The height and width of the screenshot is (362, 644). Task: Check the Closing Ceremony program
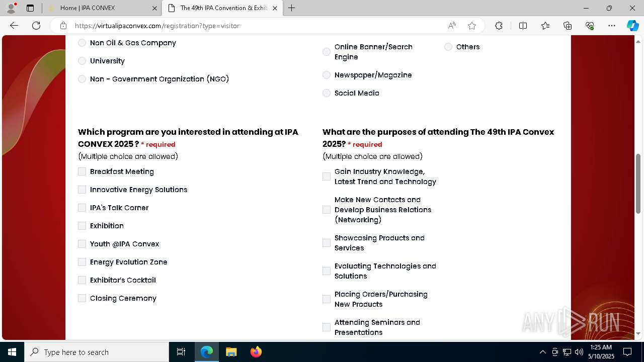click(82, 298)
